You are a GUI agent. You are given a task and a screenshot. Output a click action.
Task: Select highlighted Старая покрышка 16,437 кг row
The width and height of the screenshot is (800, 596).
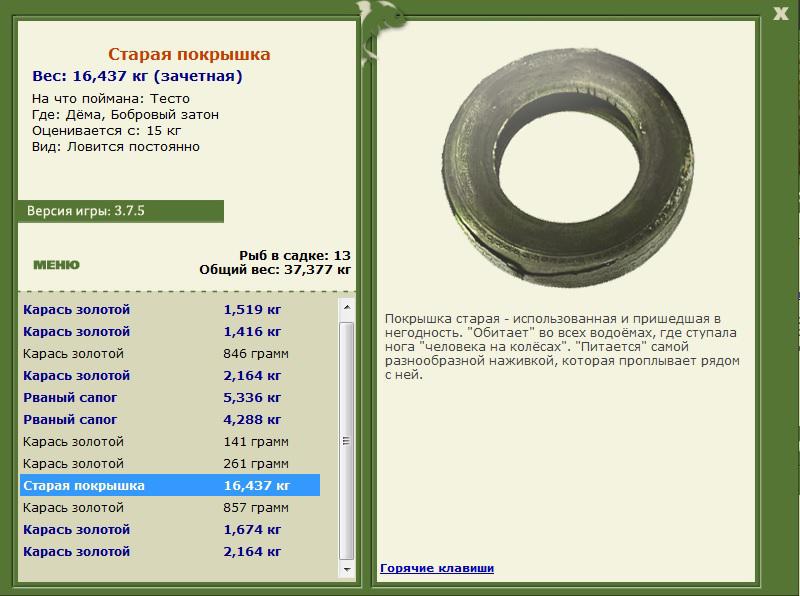[x=170, y=485]
